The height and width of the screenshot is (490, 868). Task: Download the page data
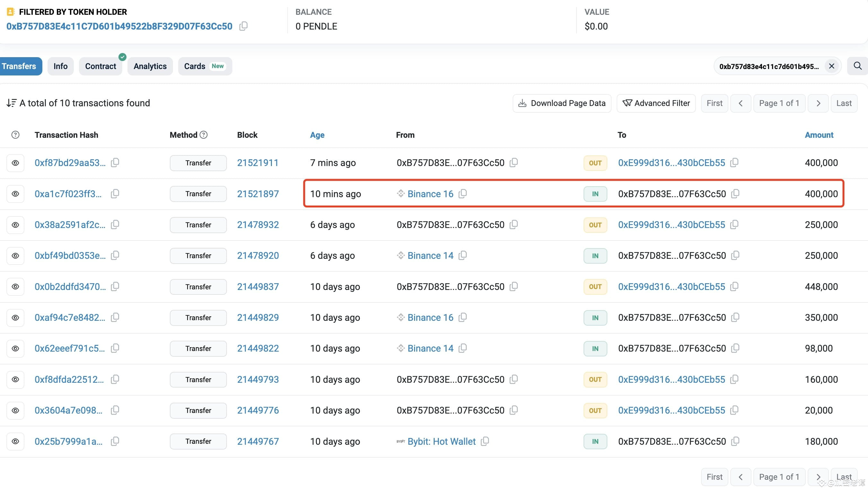(561, 103)
